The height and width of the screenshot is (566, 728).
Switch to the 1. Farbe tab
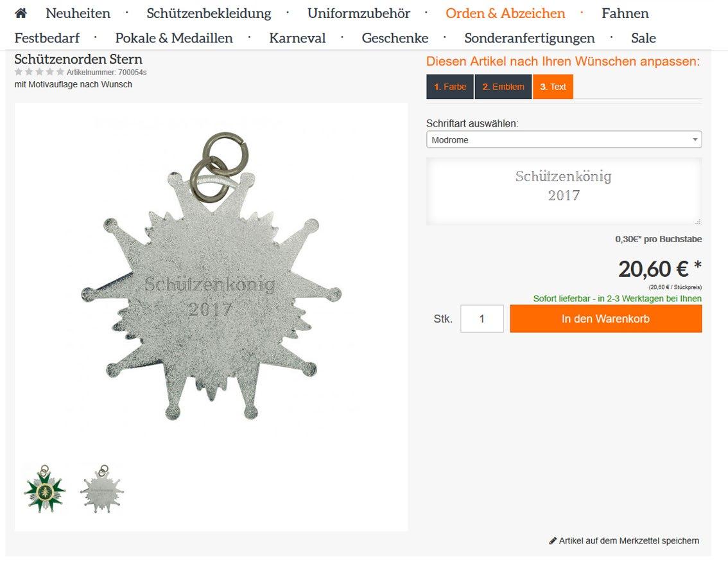[x=450, y=87]
